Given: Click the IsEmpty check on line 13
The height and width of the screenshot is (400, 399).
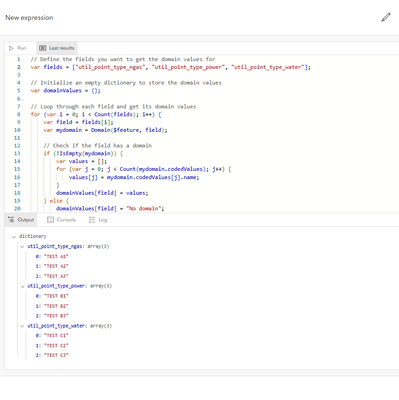Looking at the screenshot, I should (x=83, y=154).
